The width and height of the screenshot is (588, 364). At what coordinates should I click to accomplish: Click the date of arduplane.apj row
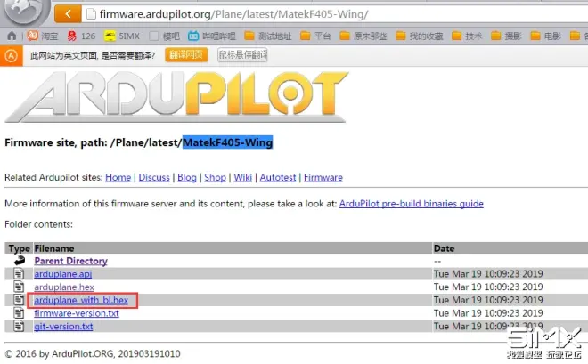pos(488,274)
